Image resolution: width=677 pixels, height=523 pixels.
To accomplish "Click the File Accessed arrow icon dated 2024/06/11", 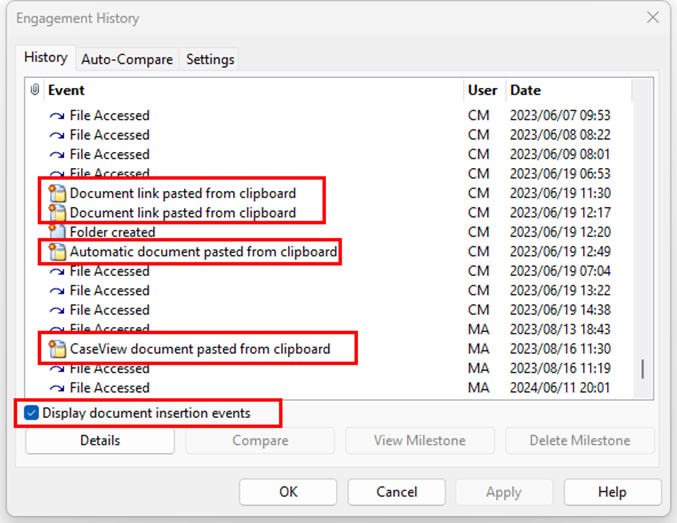I will (x=58, y=388).
